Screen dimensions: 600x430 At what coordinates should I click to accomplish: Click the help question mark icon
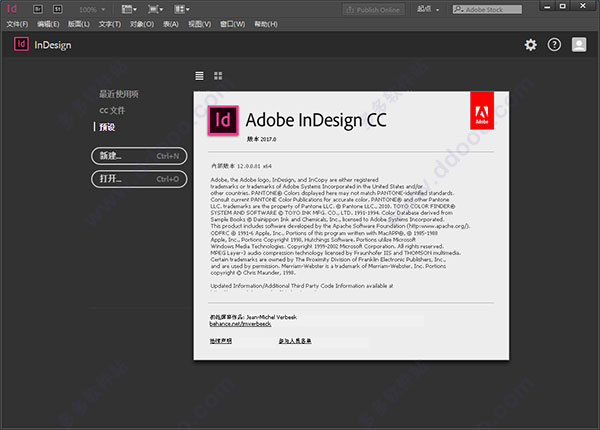coord(554,45)
